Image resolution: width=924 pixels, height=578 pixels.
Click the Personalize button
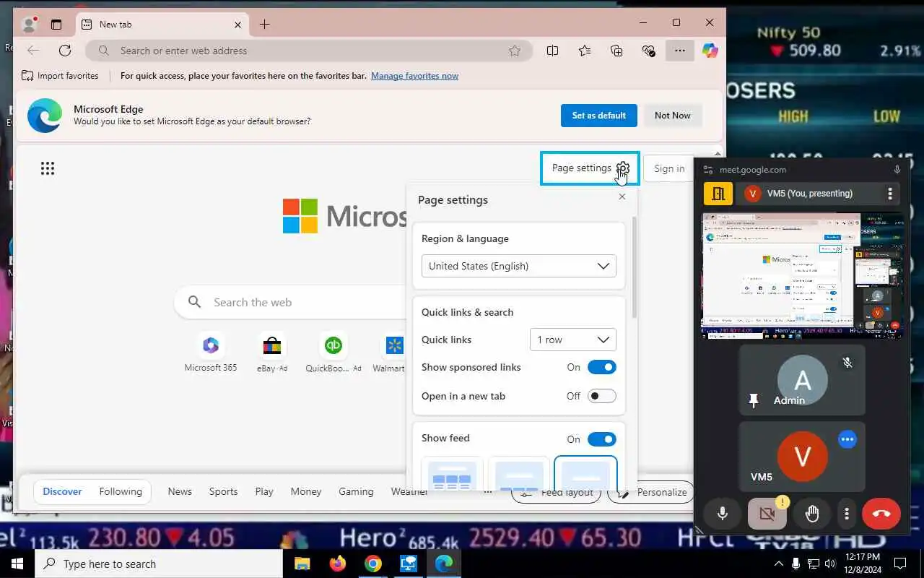coord(651,492)
